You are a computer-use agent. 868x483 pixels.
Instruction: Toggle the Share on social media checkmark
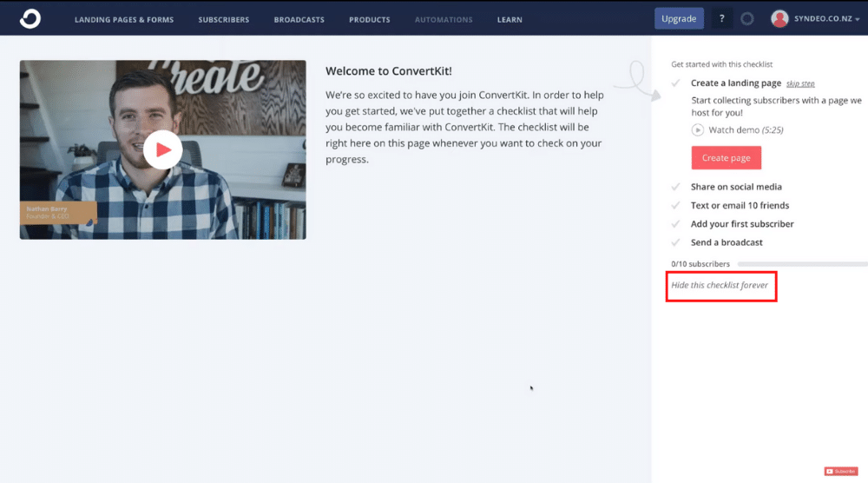pos(675,187)
